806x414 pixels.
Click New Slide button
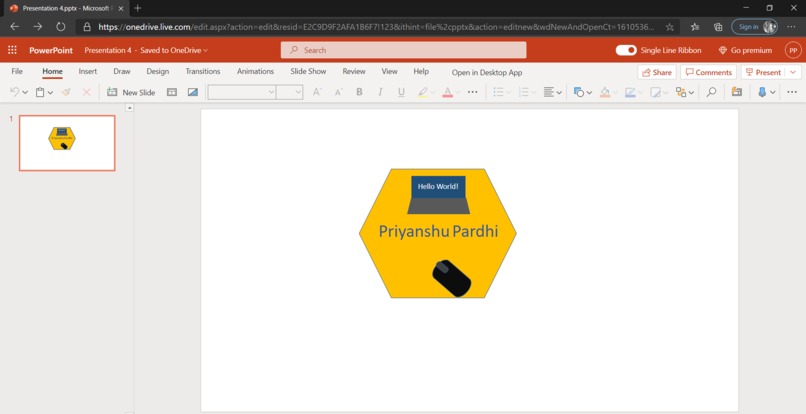[x=131, y=92]
